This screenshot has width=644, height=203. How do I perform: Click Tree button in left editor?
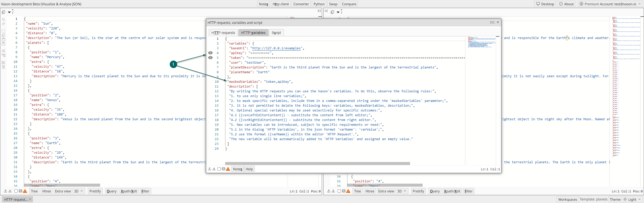[x=34, y=191]
